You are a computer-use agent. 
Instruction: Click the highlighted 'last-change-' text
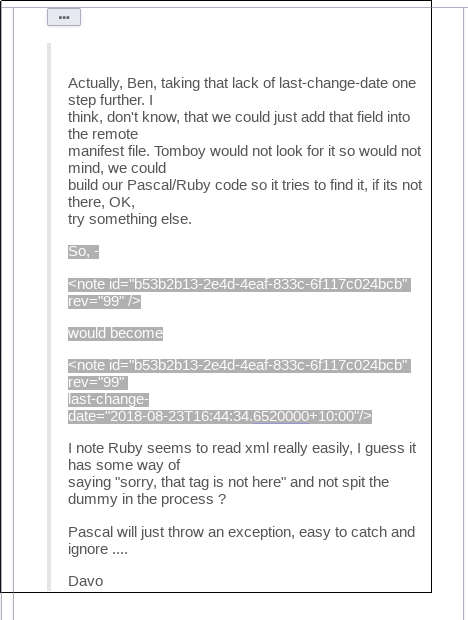click(x=108, y=399)
